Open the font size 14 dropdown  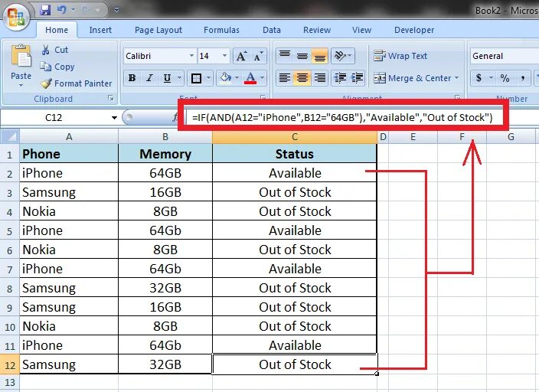[224, 56]
